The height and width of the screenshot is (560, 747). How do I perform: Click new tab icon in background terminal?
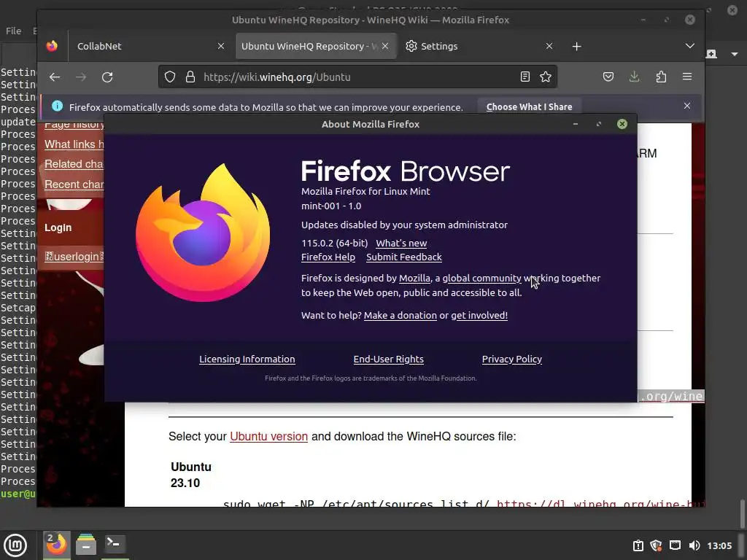click(711, 54)
